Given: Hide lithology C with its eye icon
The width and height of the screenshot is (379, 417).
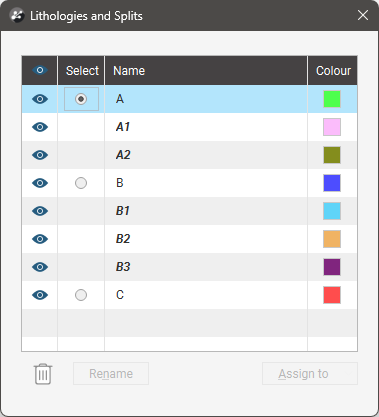Looking at the screenshot, I should (x=40, y=295).
